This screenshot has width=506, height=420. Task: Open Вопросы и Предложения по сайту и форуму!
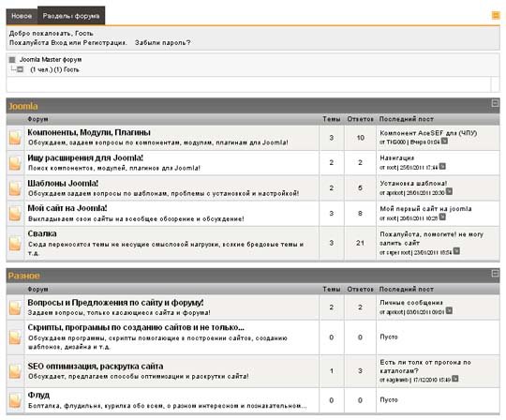(115, 303)
